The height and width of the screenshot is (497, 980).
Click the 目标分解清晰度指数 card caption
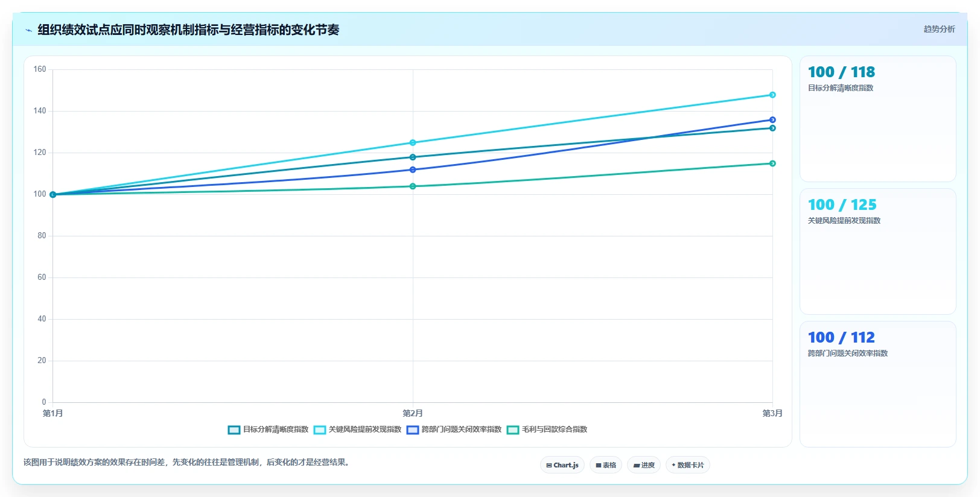pyautogui.click(x=841, y=88)
